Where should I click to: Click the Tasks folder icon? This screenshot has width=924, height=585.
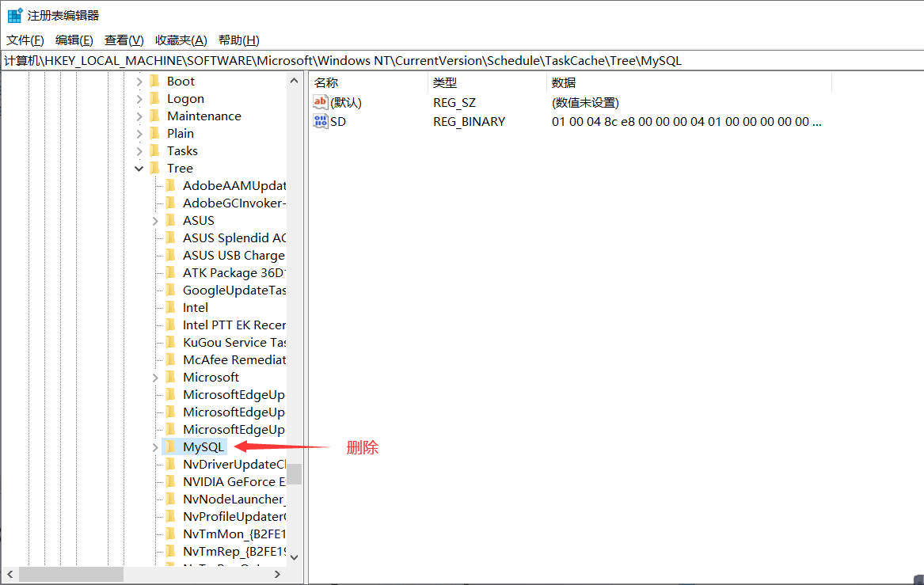[155, 151]
